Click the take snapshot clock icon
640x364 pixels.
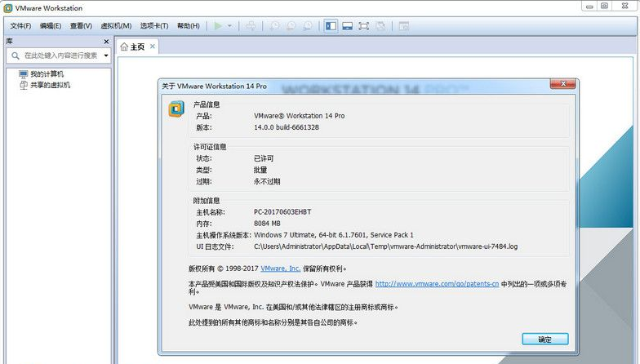click(275, 26)
